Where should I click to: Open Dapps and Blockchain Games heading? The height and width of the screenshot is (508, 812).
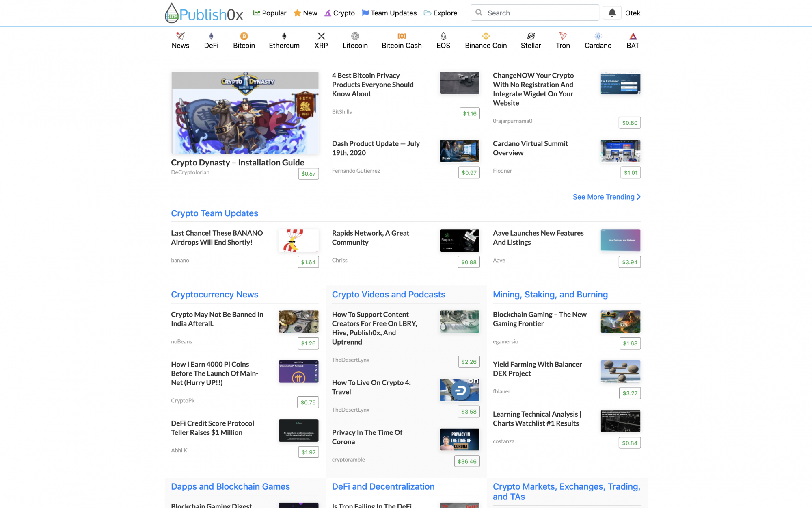coord(230,486)
